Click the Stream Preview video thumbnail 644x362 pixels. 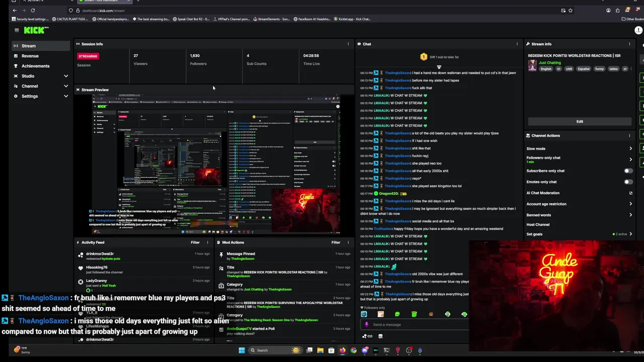[x=216, y=165]
